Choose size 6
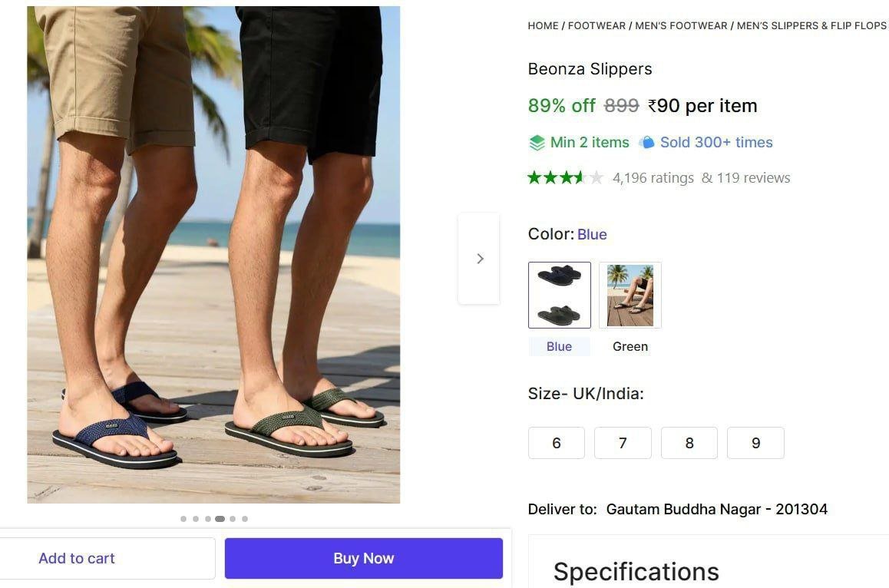Viewport: 889px width, 588px height. click(x=557, y=443)
